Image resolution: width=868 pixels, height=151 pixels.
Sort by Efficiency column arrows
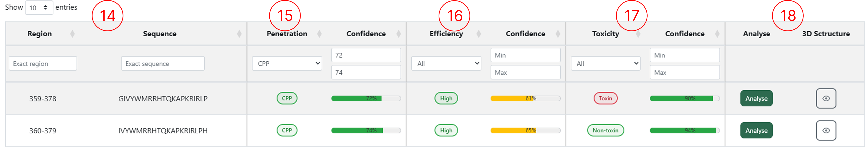[478, 34]
